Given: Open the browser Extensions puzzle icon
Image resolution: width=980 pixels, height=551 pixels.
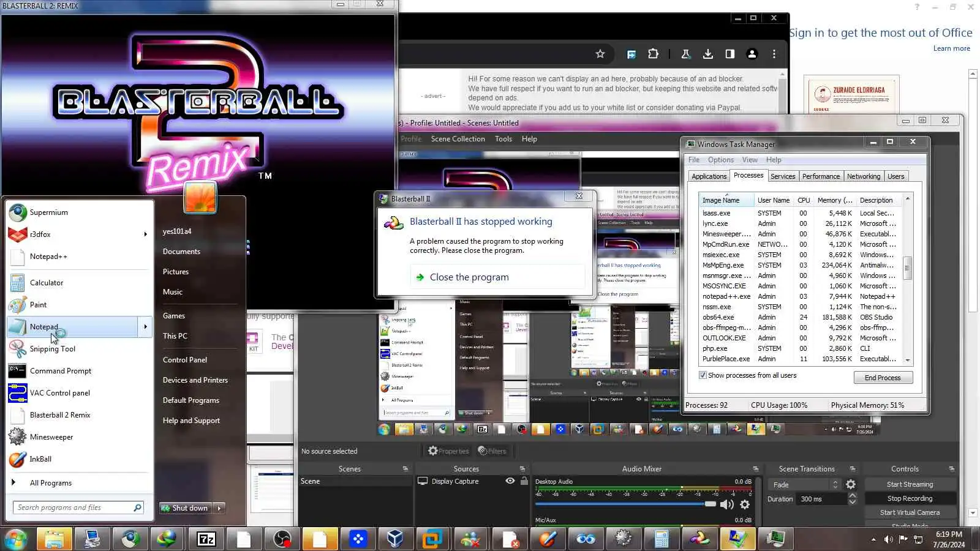Looking at the screenshot, I should coord(654,54).
